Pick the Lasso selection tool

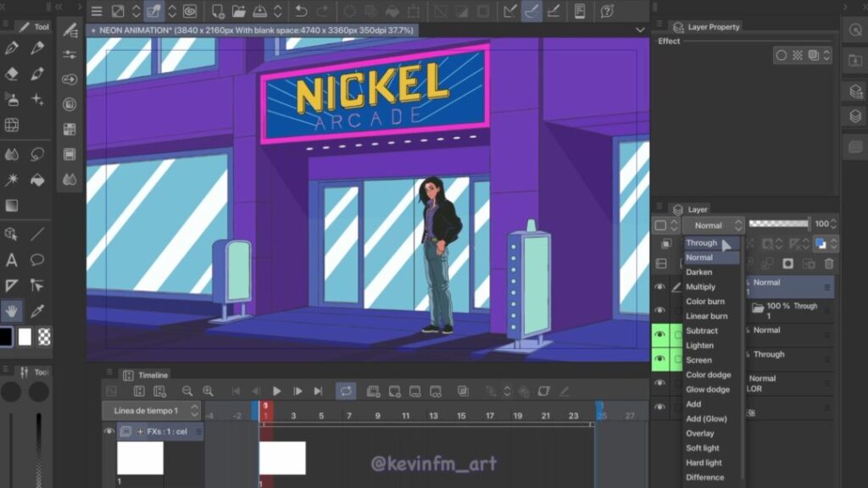pyautogui.click(x=37, y=154)
